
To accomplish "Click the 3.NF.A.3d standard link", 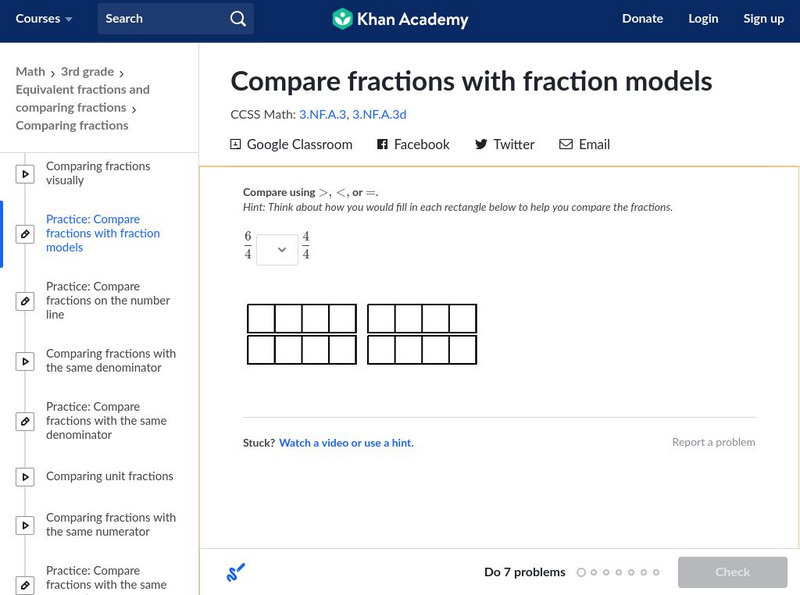I will point(379,115).
